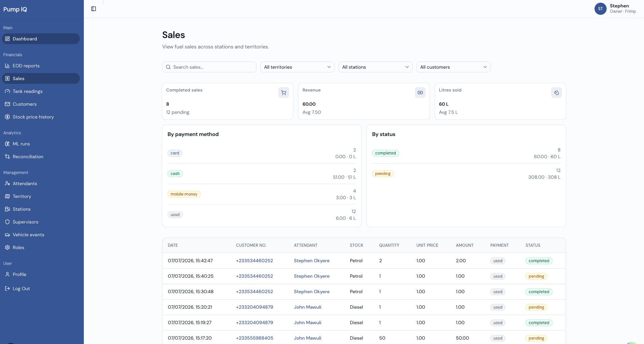Image resolution: width=644 pixels, height=344 pixels.
Task: Click the AMOUNT column header
Action: click(x=465, y=245)
